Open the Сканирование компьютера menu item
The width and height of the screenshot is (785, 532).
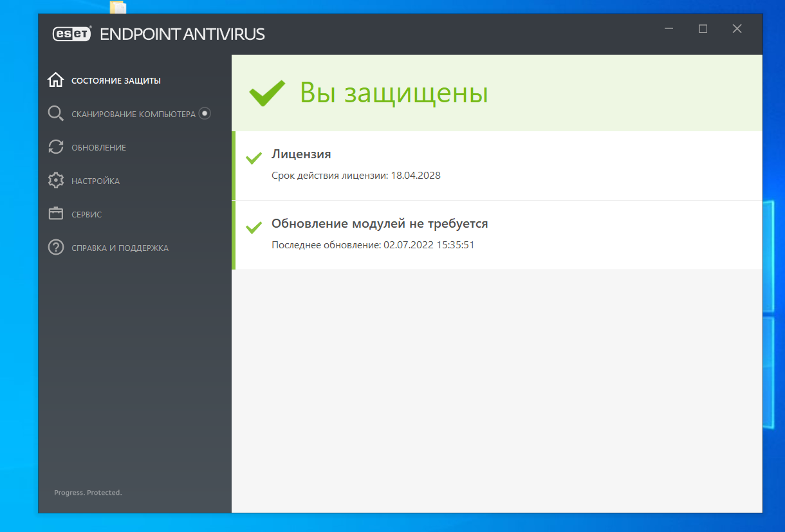tap(133, 115)
